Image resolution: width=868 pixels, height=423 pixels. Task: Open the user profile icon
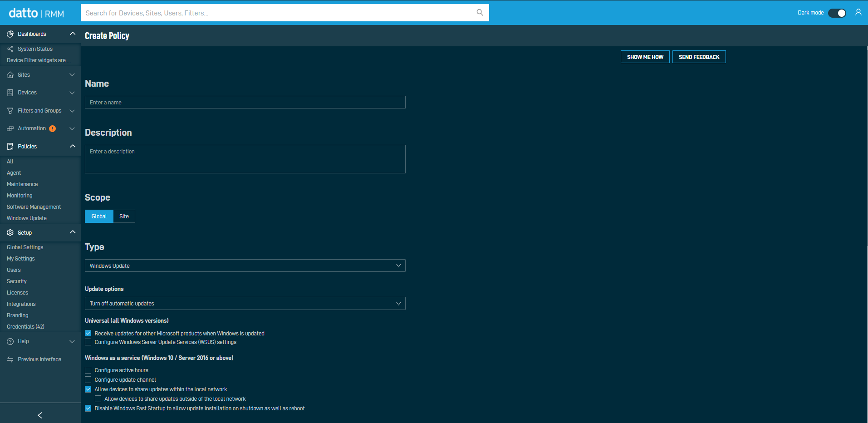pyautogui.click(x=858, y=13)
